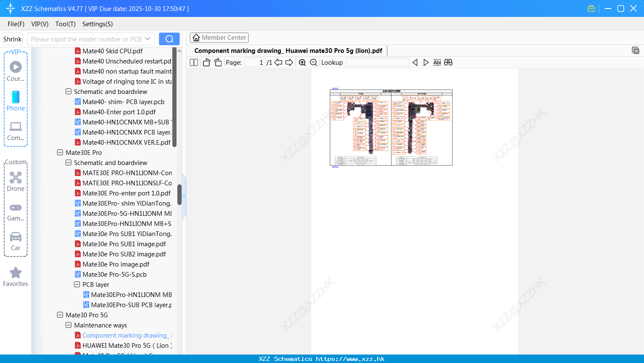Open Mate30e Pro SUB2 image.pdf
Screen dimensions: 644x363
120,254
